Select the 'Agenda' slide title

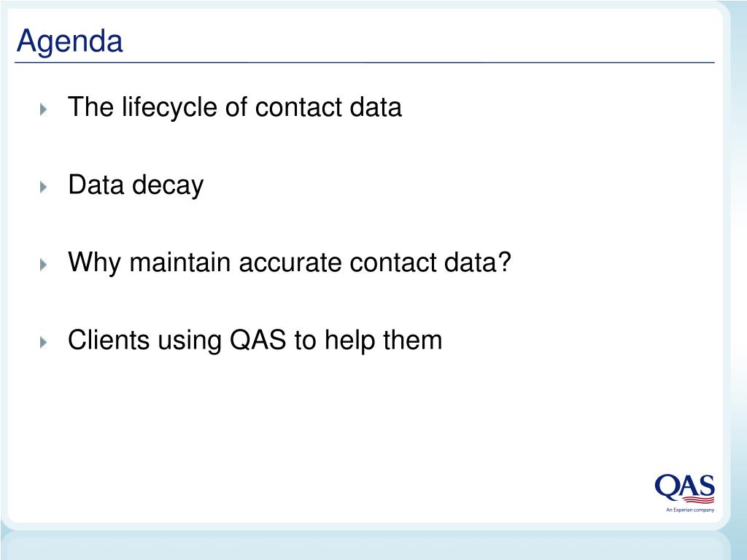coord(69,42)
